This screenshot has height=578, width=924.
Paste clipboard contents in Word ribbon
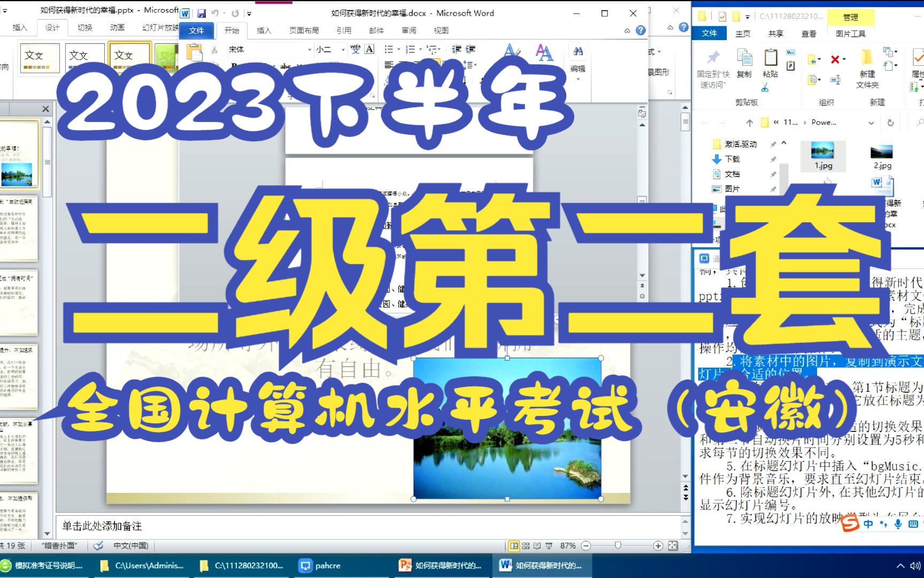coord(194,52)
